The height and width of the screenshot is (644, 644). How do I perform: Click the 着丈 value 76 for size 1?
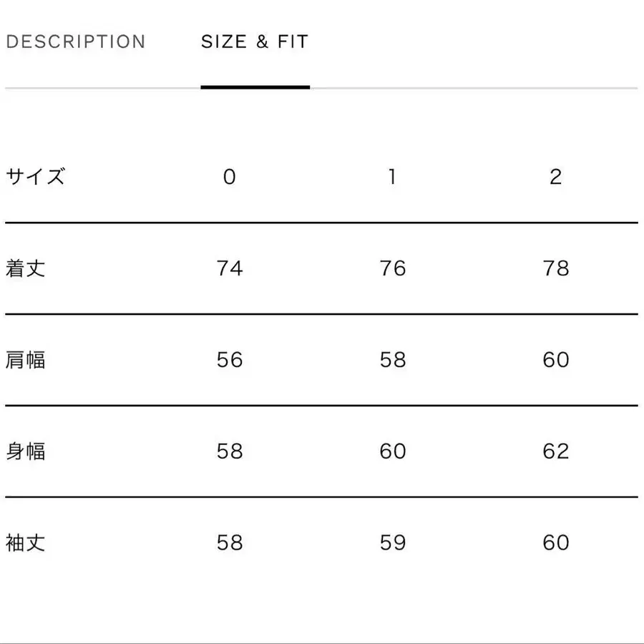point(393,268)
